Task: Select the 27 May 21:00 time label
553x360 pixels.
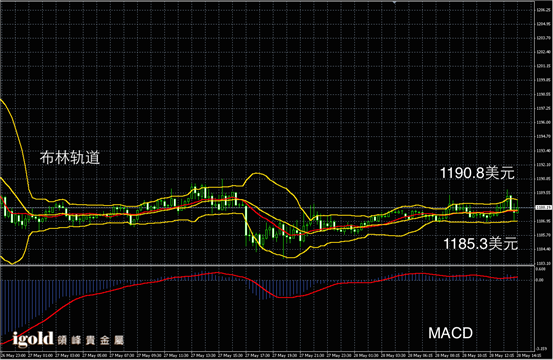Action: pyautogui.click(x=312, y=355)
